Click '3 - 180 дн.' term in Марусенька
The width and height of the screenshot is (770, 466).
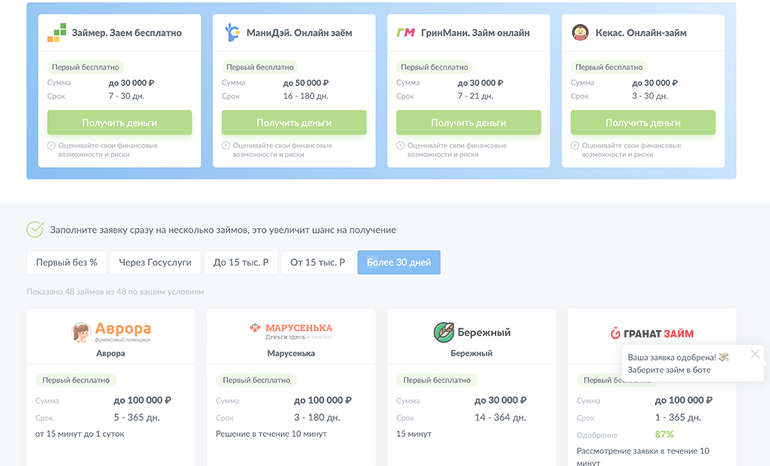317,417
